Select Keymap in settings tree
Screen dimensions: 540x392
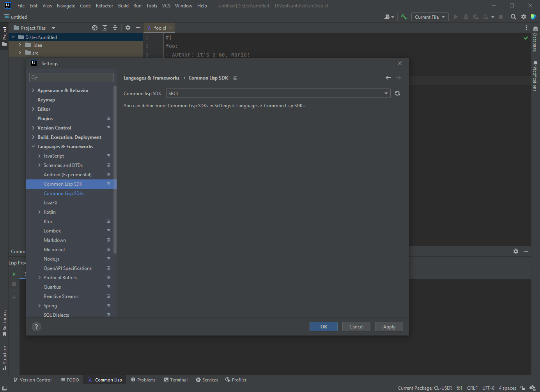pyautogui.click(x=46, y=100)
